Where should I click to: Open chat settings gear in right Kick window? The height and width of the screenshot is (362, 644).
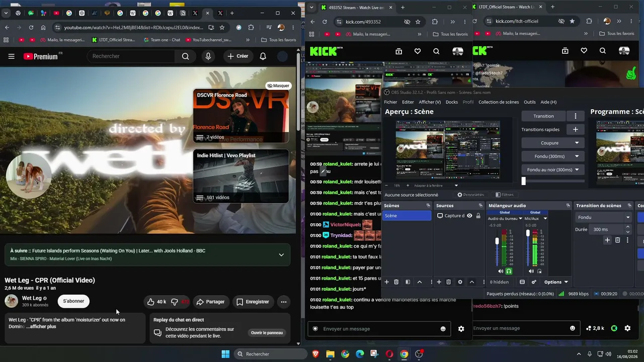627,328
